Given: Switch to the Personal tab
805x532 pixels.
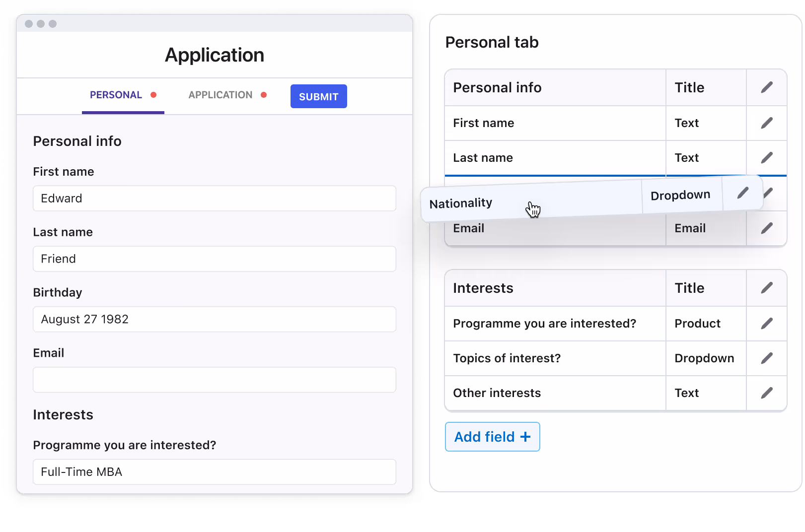Looking at the screenshot, I should click(x=116, y=95).
